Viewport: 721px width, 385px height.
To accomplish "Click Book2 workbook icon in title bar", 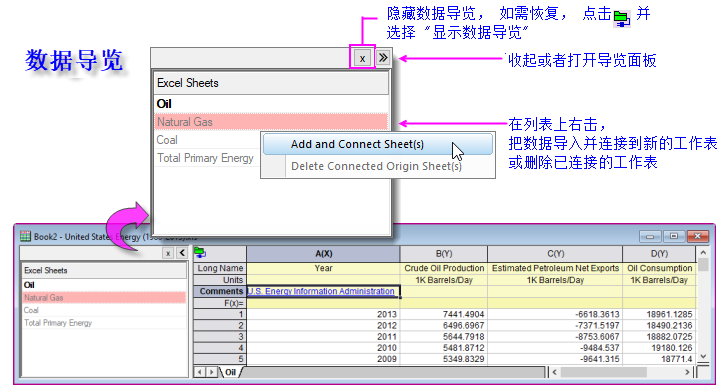I will click(x=25, y=236).
